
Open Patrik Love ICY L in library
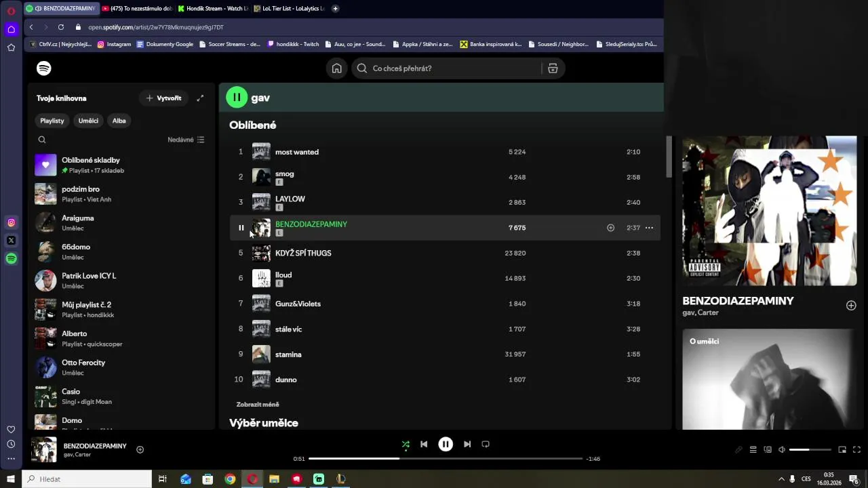click(122, 281)
